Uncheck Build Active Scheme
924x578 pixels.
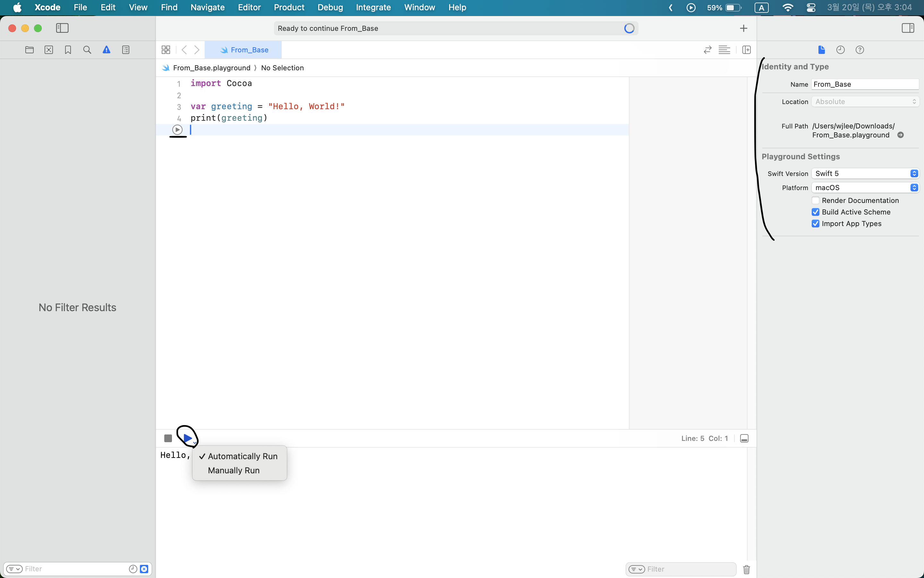pyautogui.click(x=815, y=212)
